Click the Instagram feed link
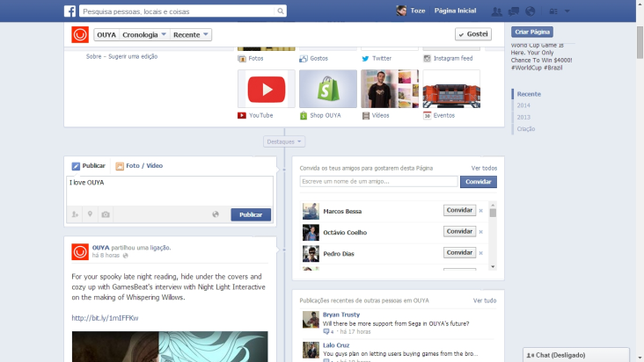 [x=453, y=58]
